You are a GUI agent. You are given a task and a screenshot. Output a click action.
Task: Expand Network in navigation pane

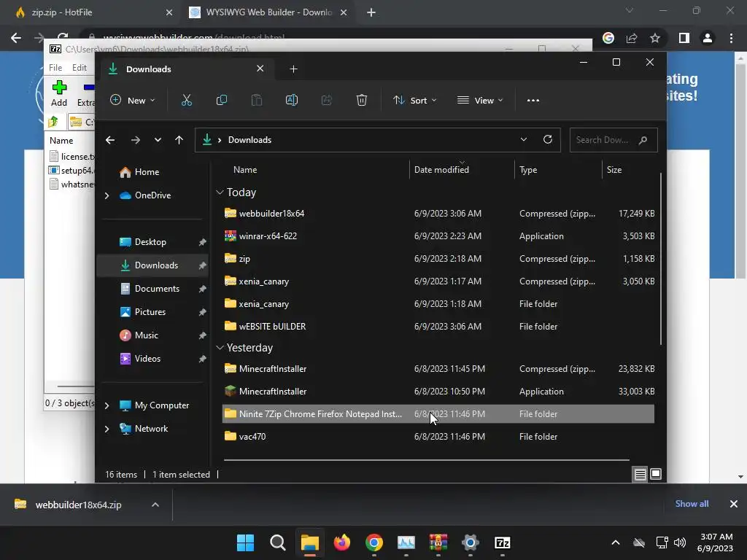coord(107,429)
